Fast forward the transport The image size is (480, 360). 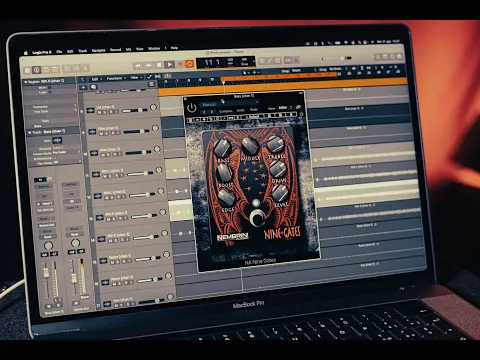(148, 65)
